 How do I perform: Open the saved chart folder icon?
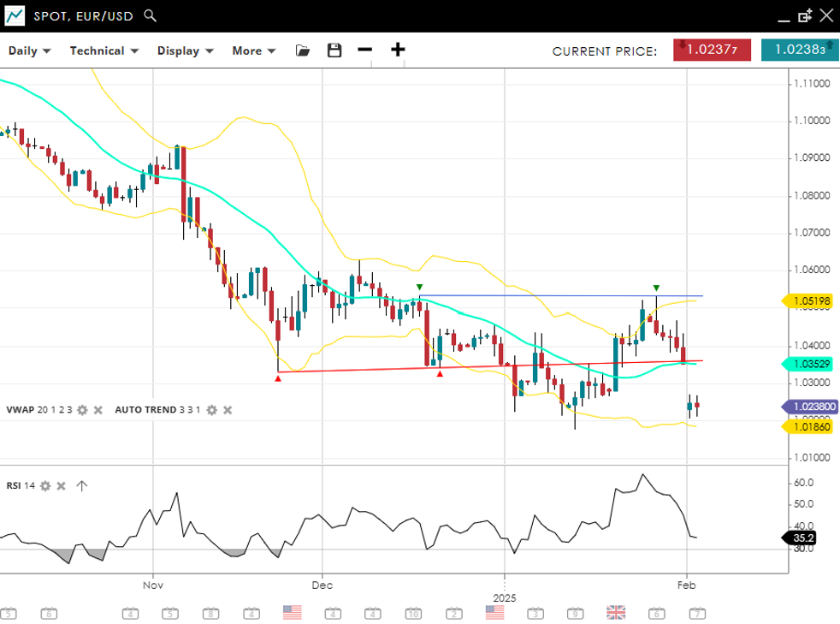302,51
